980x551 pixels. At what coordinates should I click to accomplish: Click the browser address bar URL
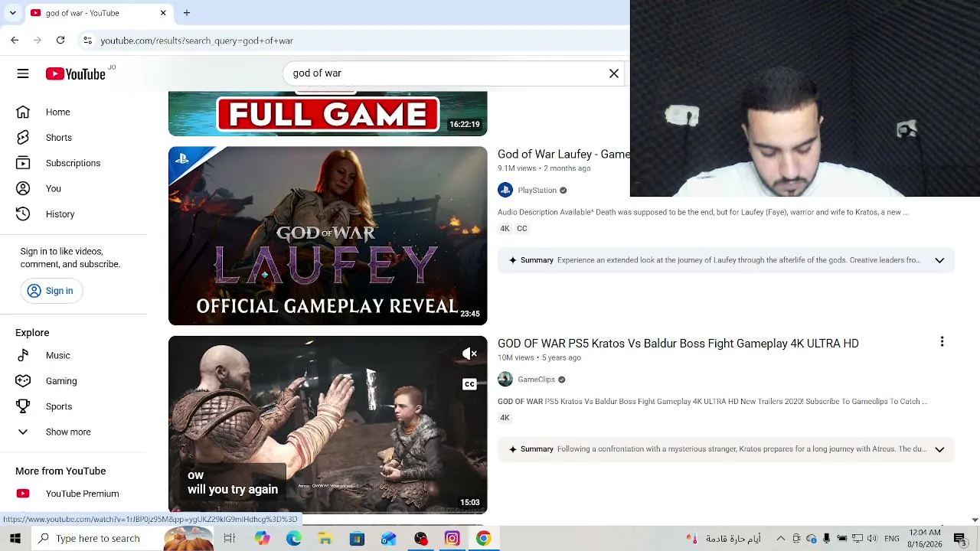tap(197, 41)
